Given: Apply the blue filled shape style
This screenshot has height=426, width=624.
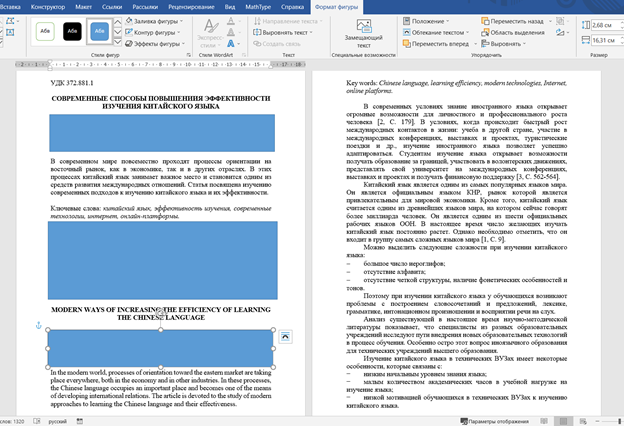Looking at the screenshot, I should (x=99, y=31).
